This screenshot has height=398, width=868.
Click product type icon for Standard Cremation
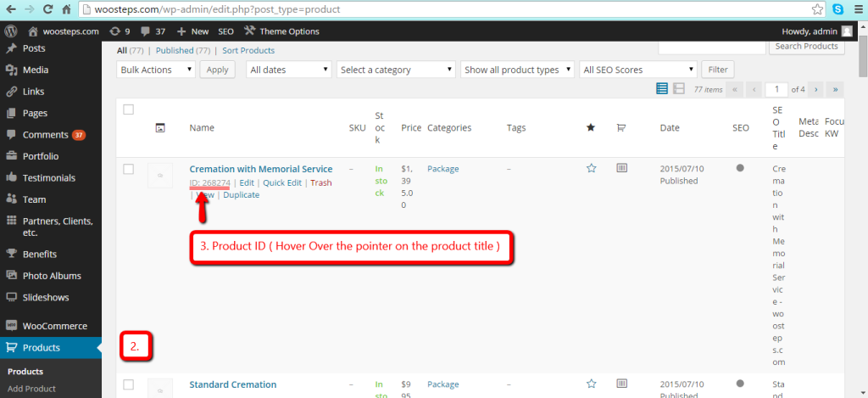coord(621,383)
